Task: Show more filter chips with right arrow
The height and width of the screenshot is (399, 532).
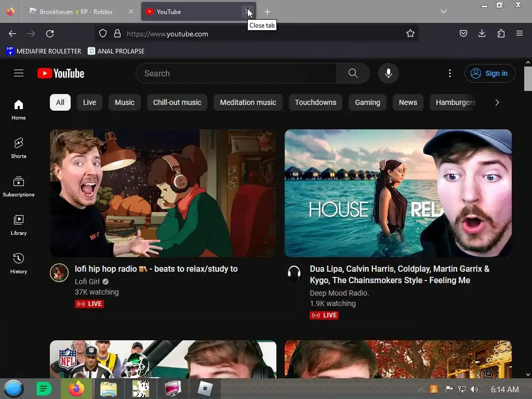Action: point(497,102)
